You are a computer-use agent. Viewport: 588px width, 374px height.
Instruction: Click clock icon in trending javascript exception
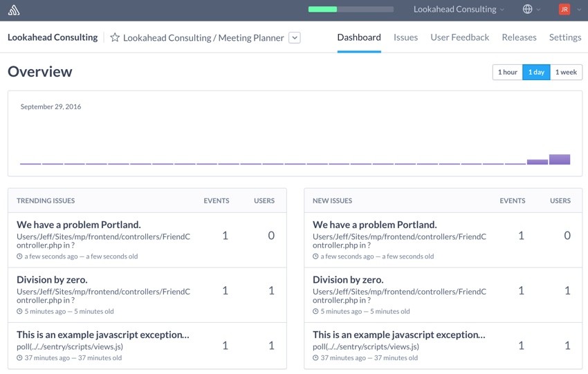coord(19,358)
